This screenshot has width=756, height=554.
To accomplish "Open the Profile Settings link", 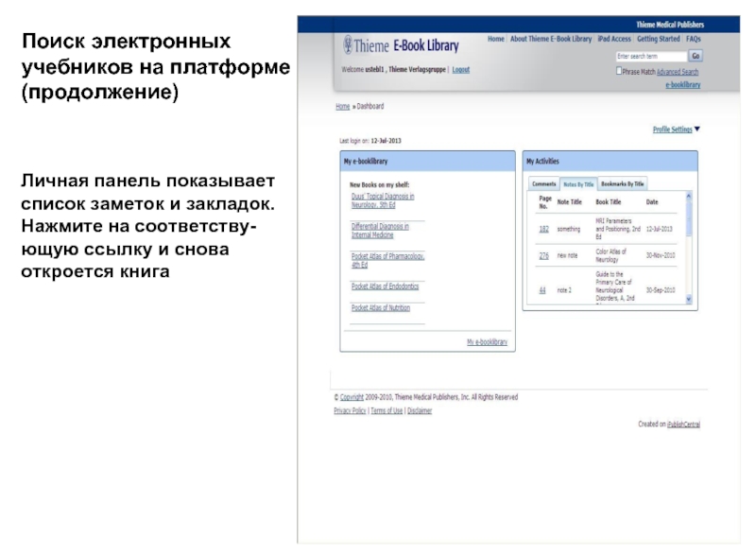I will coord(672,130).
